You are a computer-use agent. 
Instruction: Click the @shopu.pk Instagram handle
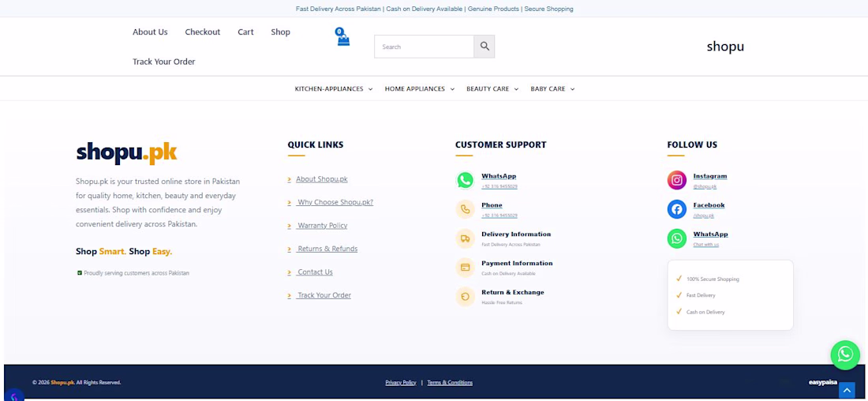[x=705, y=186]
